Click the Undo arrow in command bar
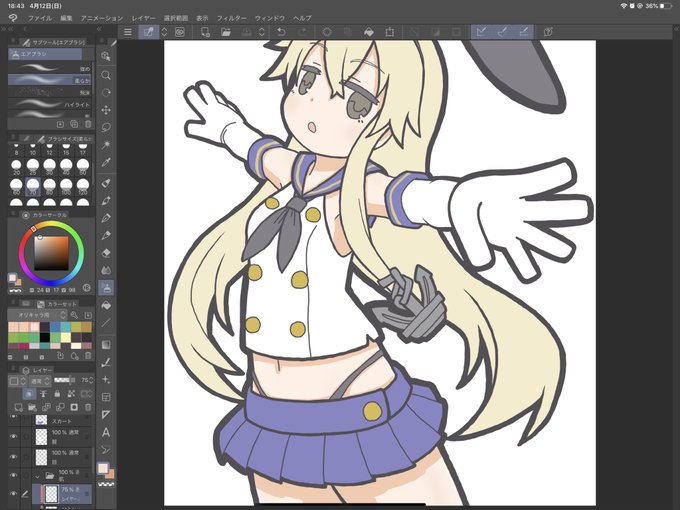 coord(281,32)
